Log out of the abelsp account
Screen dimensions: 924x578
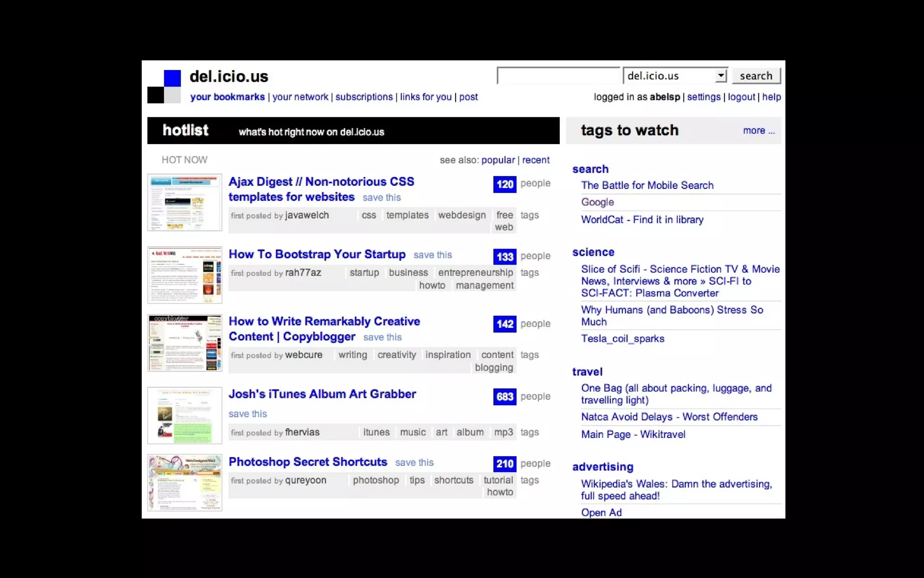pyautogui.click(x=741, y=97)
